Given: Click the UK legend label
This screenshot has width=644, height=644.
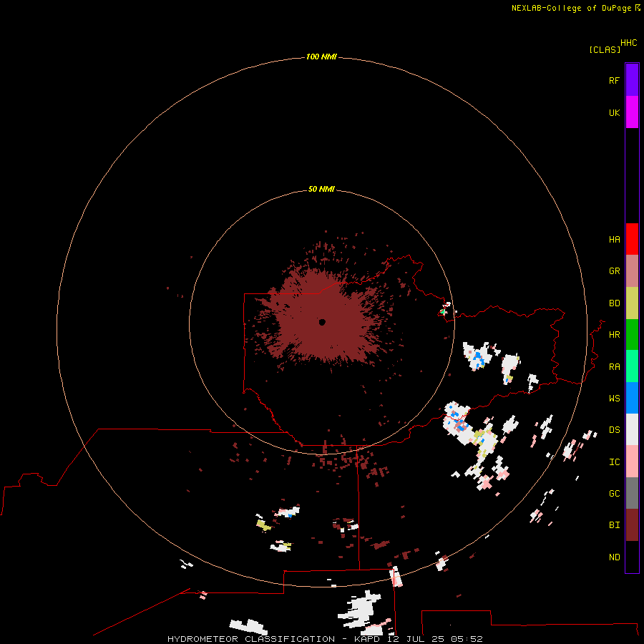Looking at the screenshot, I should coord(614,112).
